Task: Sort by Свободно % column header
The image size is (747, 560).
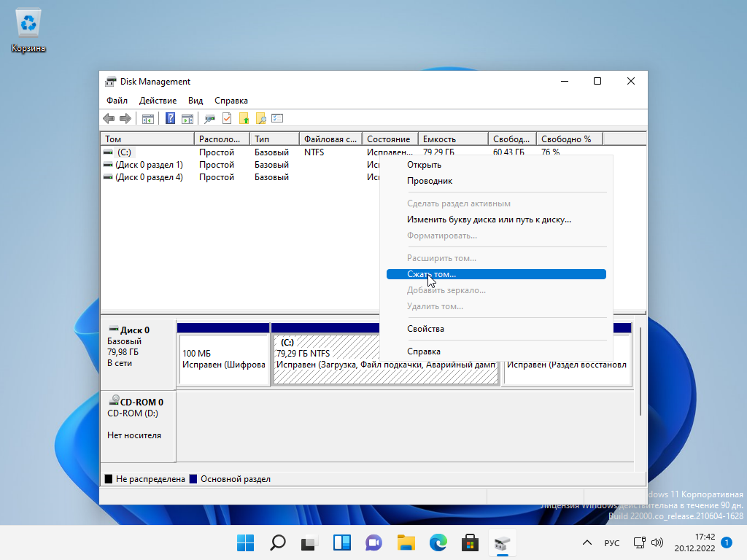Action: (x=570, y=139)
